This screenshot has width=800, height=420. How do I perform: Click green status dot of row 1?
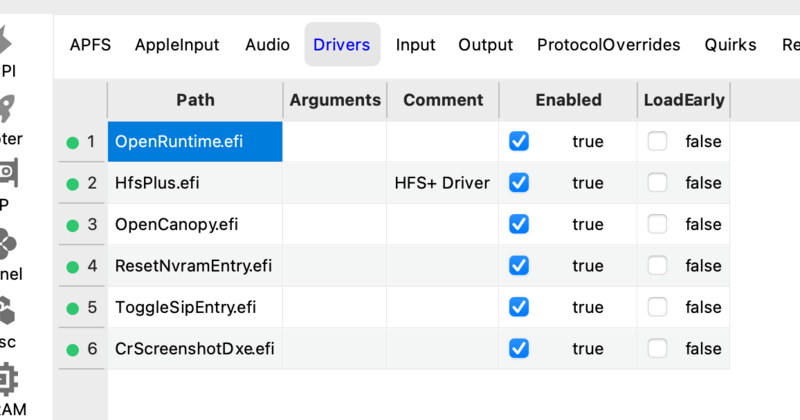click(72, 142)
